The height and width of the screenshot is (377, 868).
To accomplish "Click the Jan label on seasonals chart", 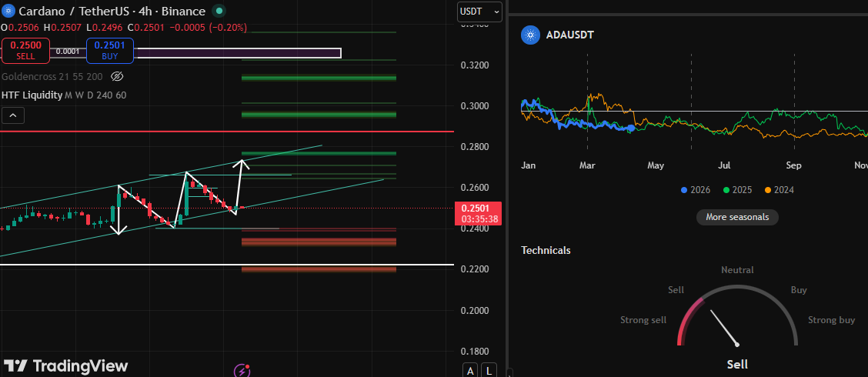I will click(x=529, y=165).
